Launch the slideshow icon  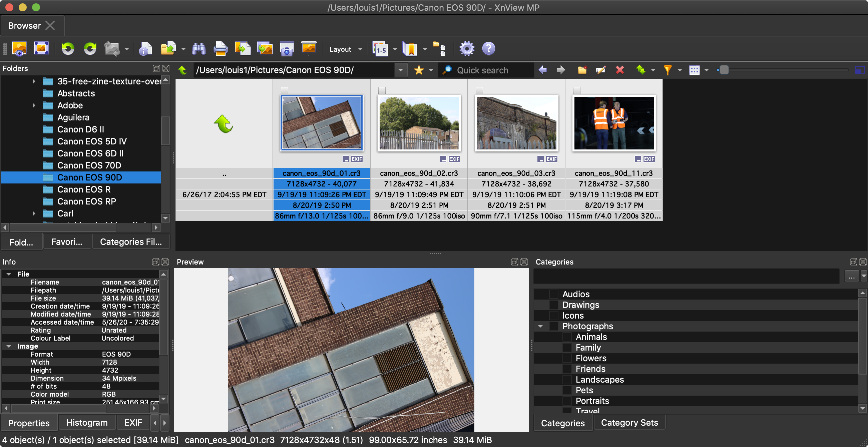pos(309,48)
